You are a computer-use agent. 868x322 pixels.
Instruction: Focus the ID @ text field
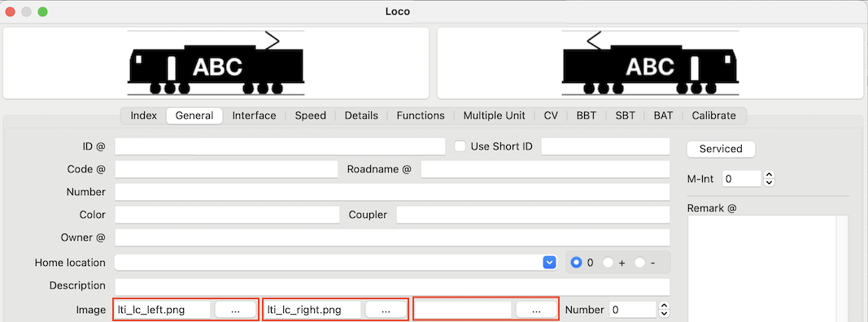click(x=280, y=146)
